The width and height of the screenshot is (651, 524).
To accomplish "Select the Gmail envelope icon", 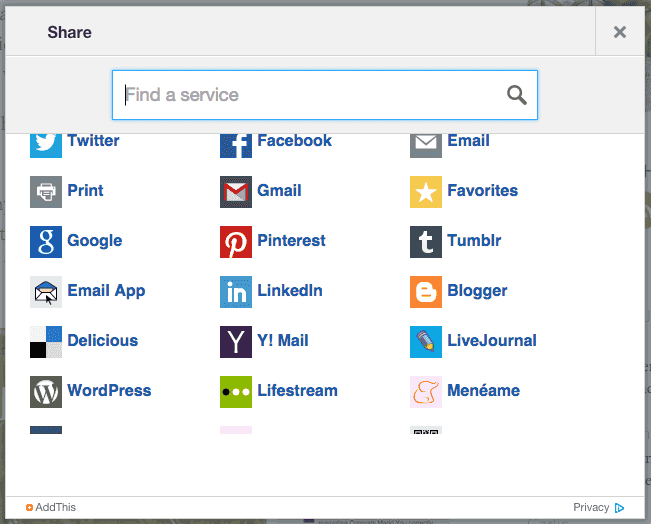I will click(x=236, y=192).
